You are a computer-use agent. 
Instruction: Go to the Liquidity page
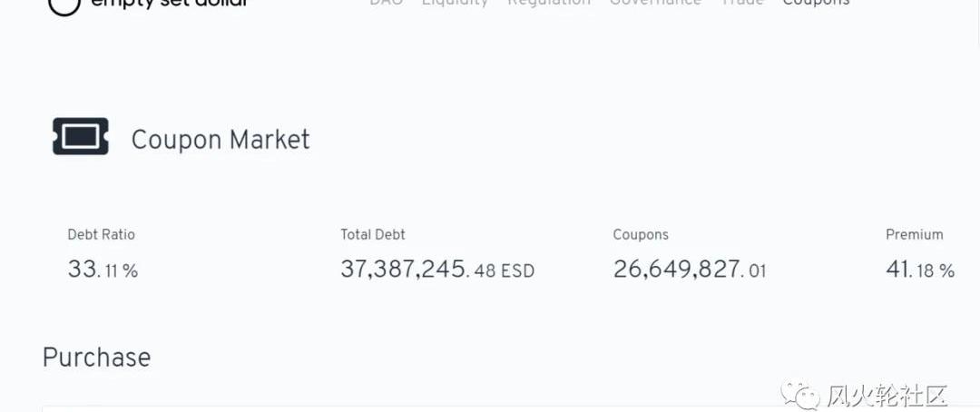(455, 3)
